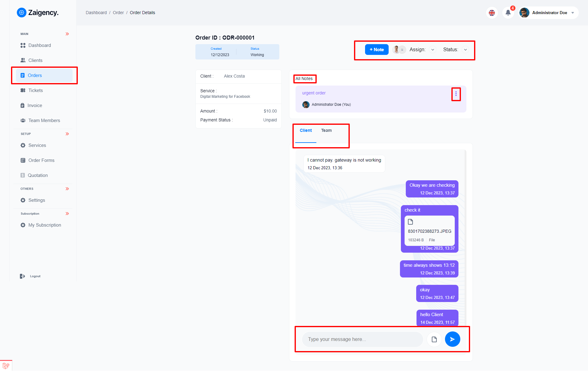Click the language flag selector
588x371 pixels.
[492, 13]
